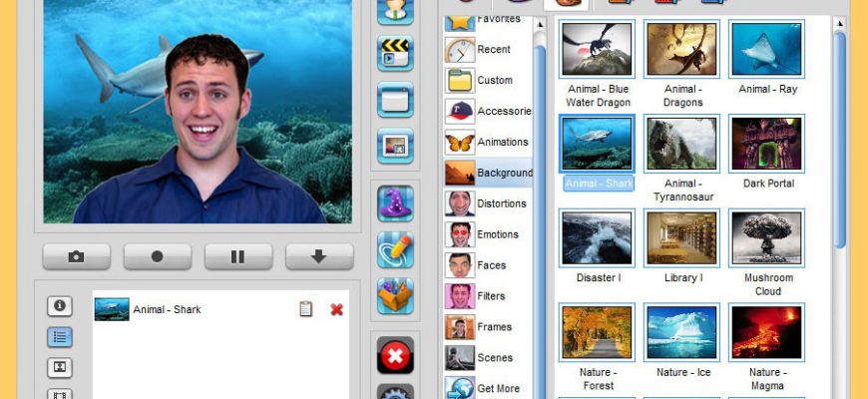
Task: Open the Filters category
Action: point(488,296)
